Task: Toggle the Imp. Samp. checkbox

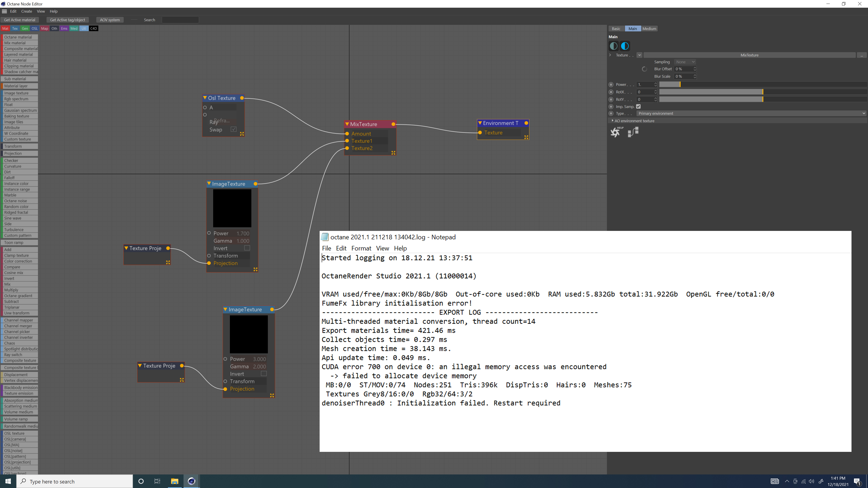Action: pos(638,106)
